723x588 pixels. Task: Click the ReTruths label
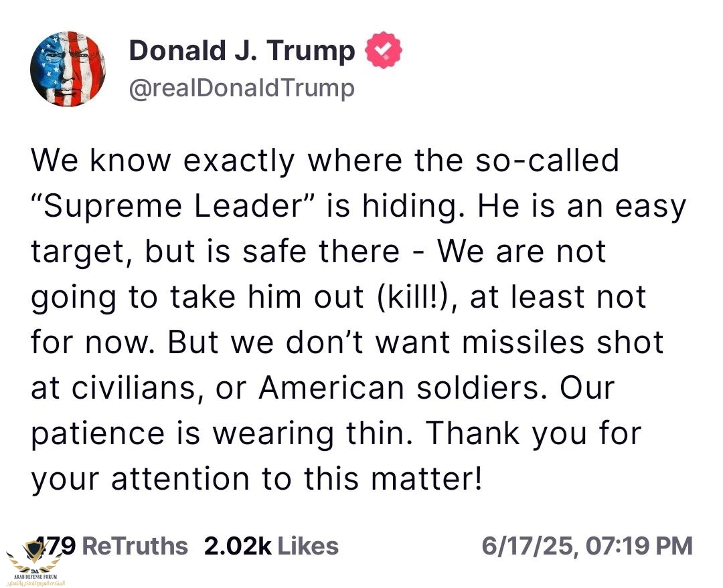point(134,546)
